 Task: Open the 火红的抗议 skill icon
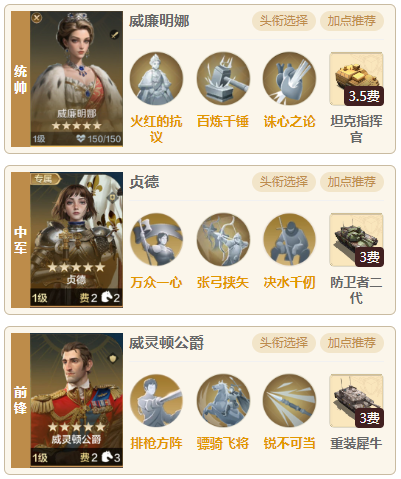(156, 79)
